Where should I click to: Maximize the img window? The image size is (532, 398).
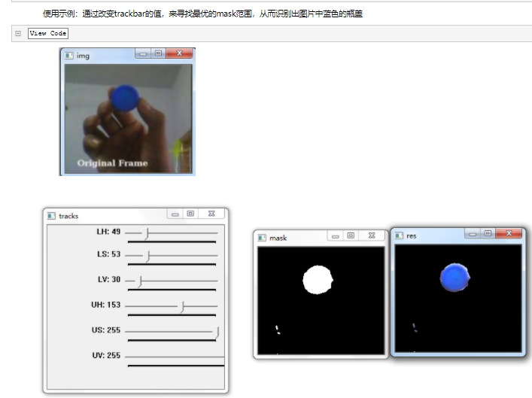tap(158, 53)
